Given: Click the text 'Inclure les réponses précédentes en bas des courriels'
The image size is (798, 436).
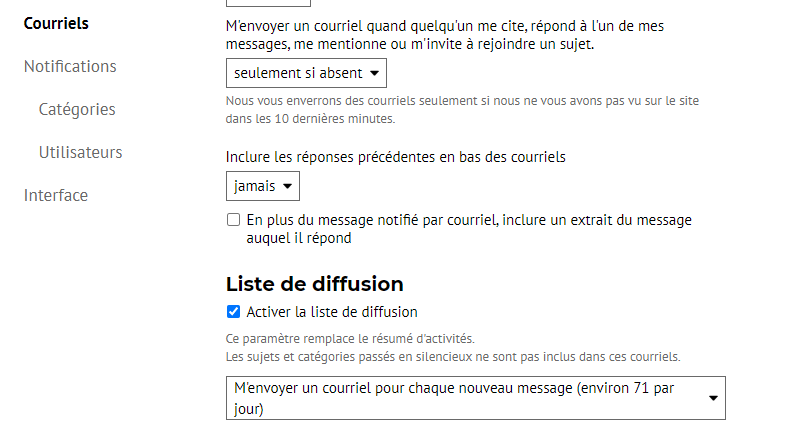Looking at the screenshot, I should (x=395, y=157).
